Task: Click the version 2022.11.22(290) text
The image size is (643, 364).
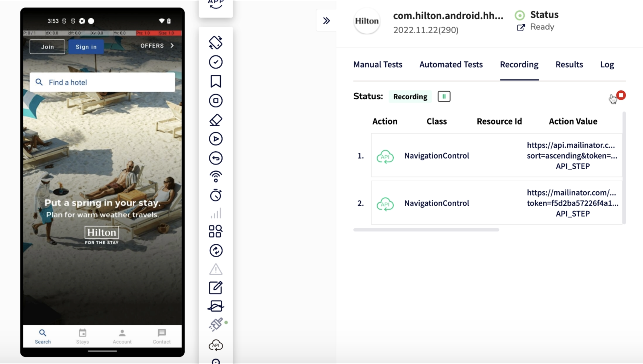Action: (x=426, y=30)
